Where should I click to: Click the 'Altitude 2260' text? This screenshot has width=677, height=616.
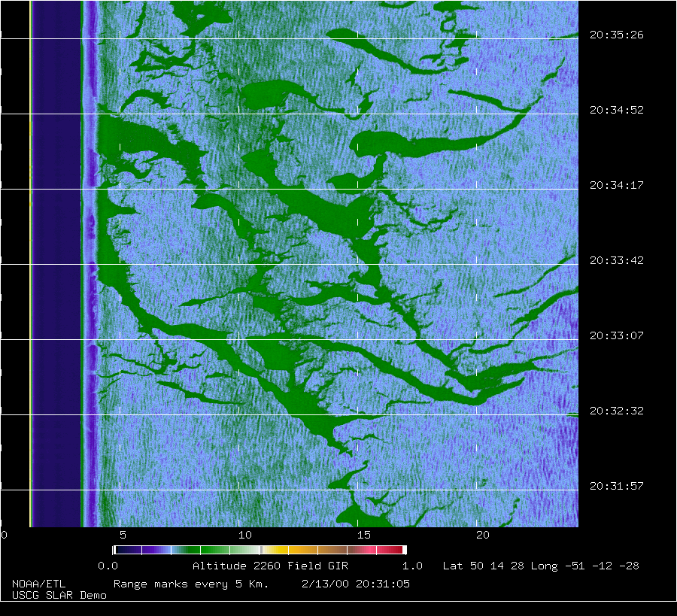[236, 566]
